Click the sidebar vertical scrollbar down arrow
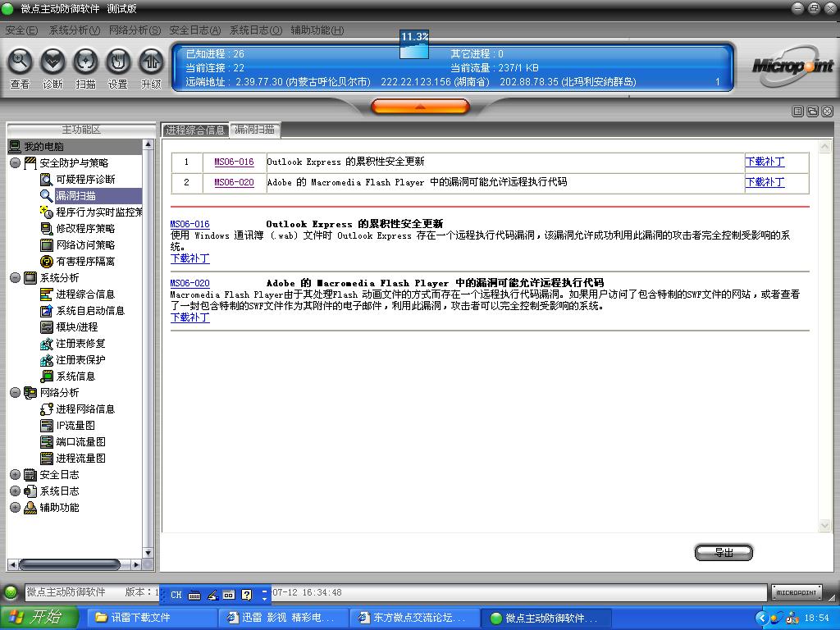The image size is (840, 630). point(148,553)
